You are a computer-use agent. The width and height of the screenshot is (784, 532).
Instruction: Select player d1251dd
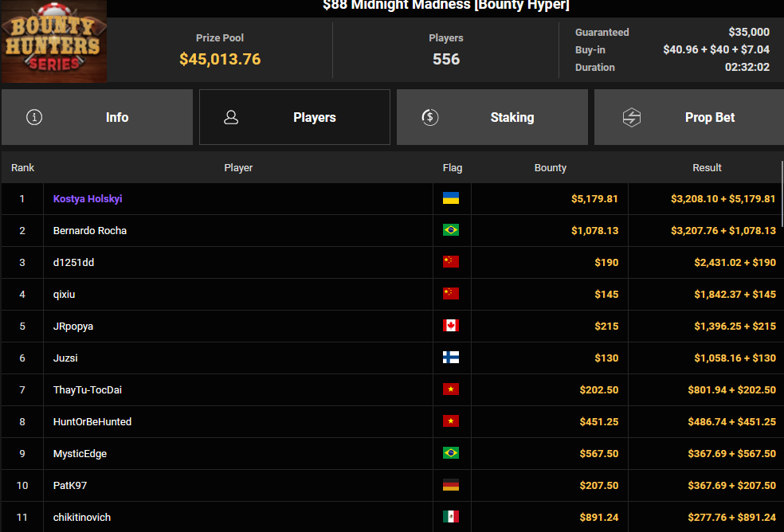pos(73,263)
